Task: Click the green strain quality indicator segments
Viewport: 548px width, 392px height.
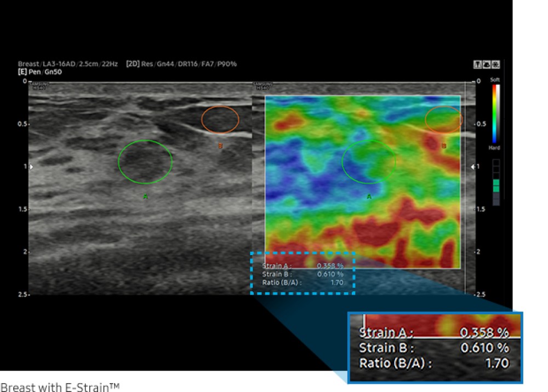Action: 496,187
